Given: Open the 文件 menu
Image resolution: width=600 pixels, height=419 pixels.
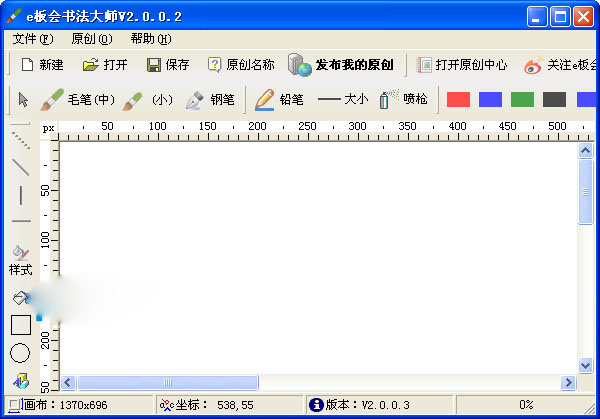Looking at the screenshot, I should [32, 39].
